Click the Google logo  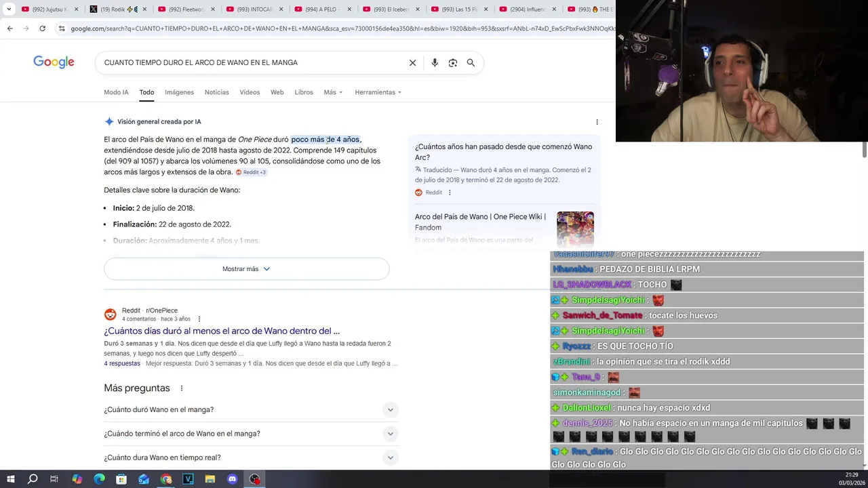coord(54,62)
